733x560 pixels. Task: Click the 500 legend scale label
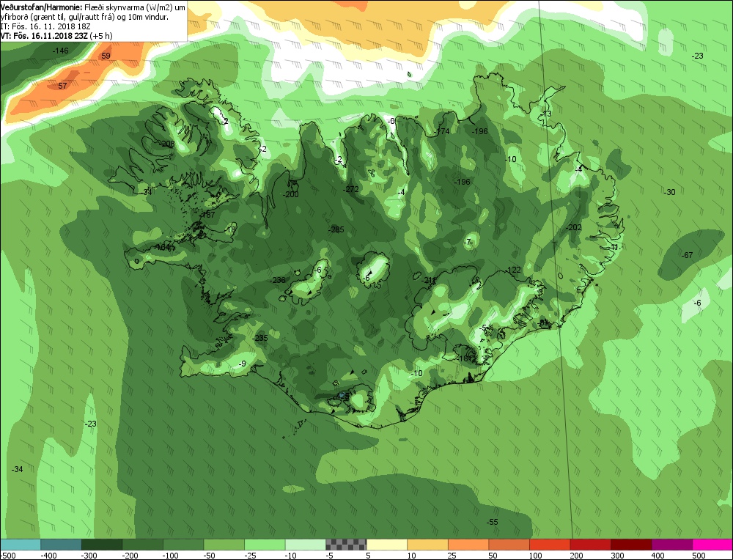click(x=699, y=556)
